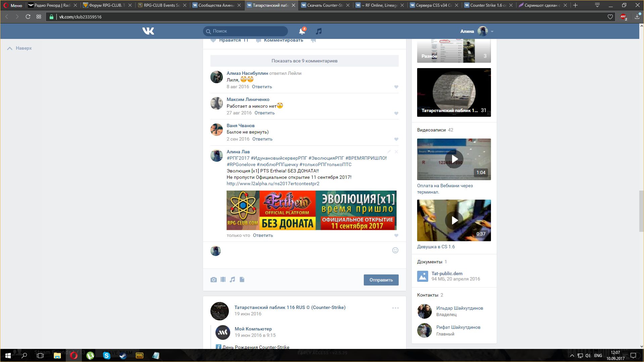Open emoji picker in comment field

coord(395,250)
